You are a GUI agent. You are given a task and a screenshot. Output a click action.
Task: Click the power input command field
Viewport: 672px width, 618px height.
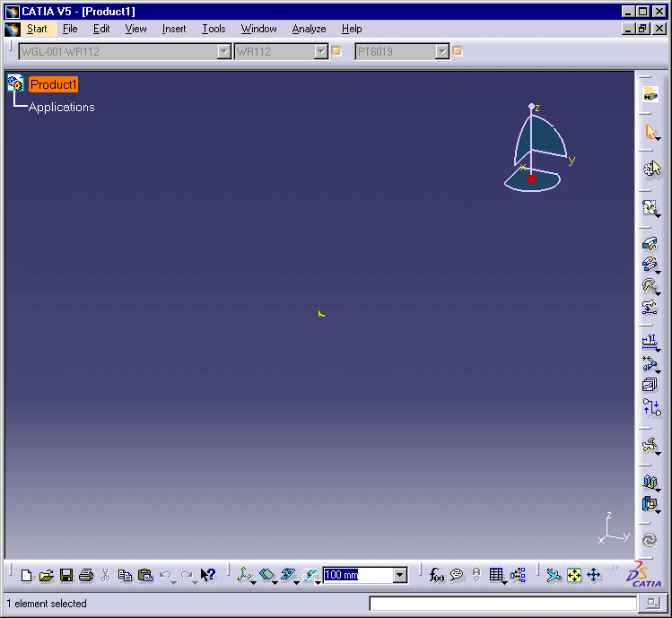[x=502, y=604]
